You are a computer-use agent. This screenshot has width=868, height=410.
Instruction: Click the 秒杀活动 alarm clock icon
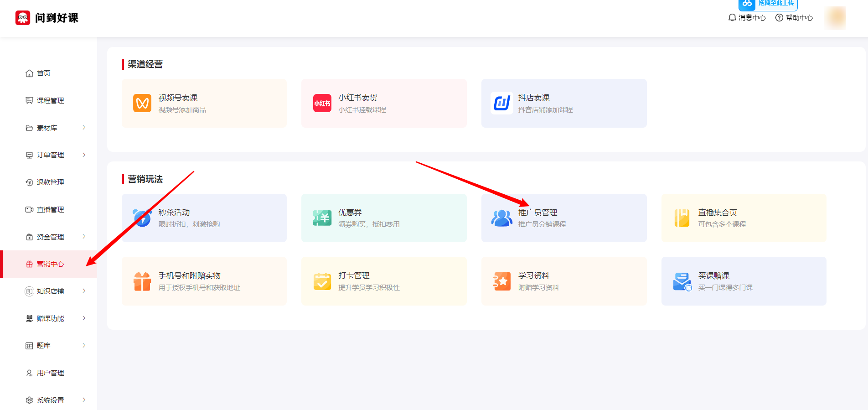click(x=142, y=218)
